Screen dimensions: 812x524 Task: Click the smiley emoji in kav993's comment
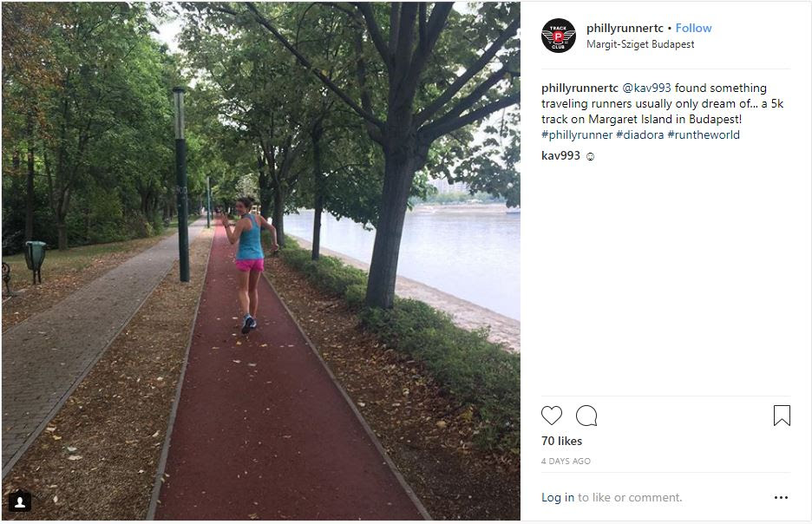[x=590, y=156]
